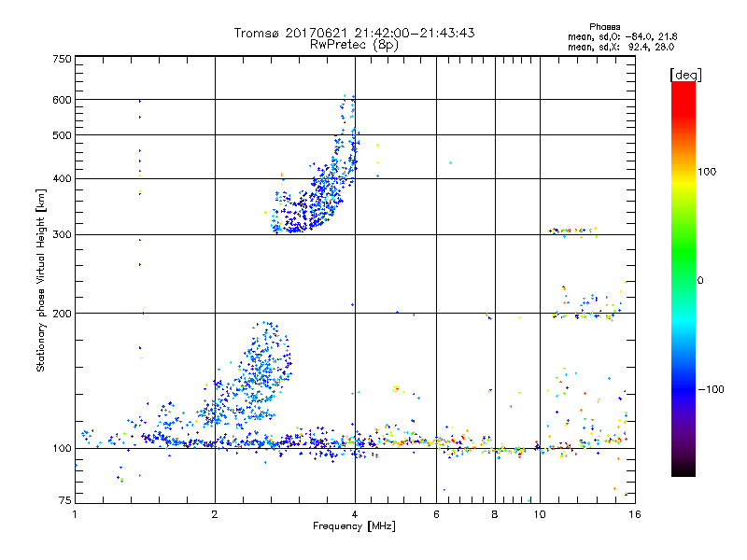Click the black bottom end of the colorbar

pos(684,469)
